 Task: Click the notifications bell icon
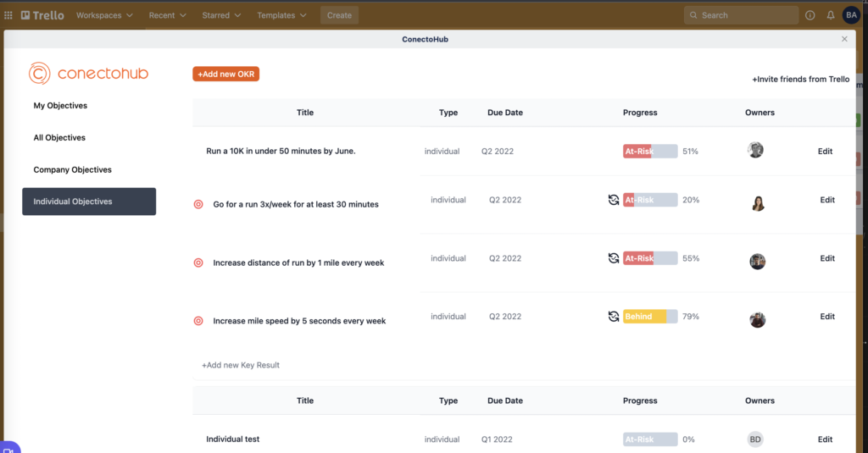831,15
